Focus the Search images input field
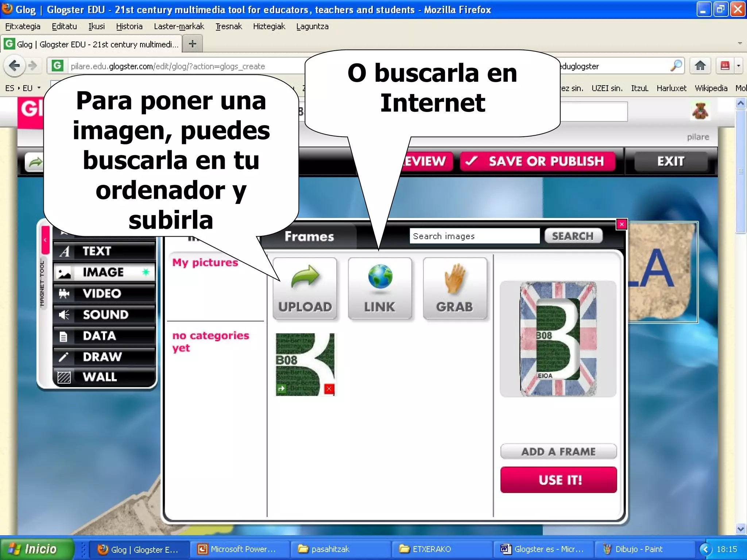 pyautogui.click(x=475, y=236)
